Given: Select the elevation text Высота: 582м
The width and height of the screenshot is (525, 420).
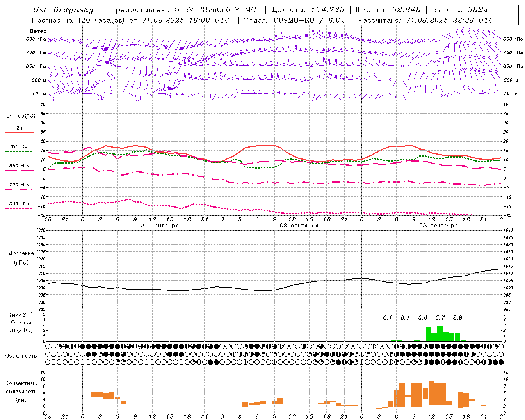Looking at the screenshot, I should pos(460,10).
